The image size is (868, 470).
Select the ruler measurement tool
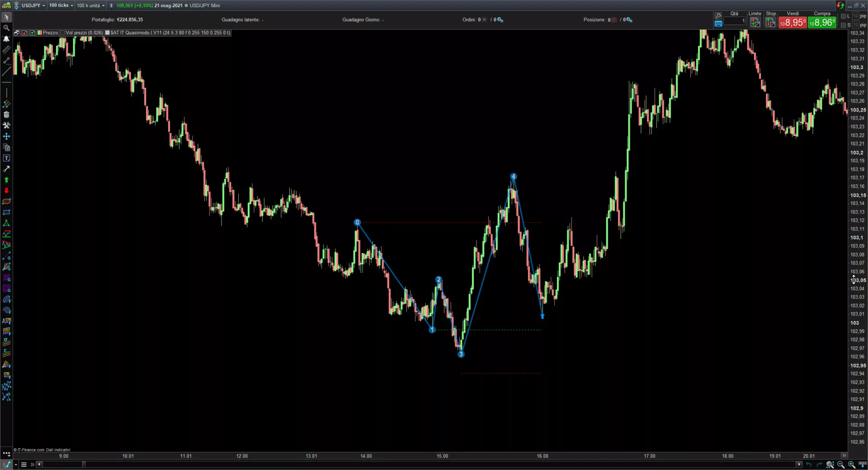(x=6, y=50)
